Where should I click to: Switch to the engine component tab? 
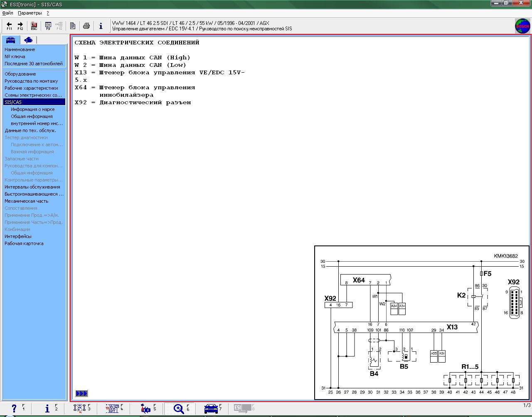28,40
